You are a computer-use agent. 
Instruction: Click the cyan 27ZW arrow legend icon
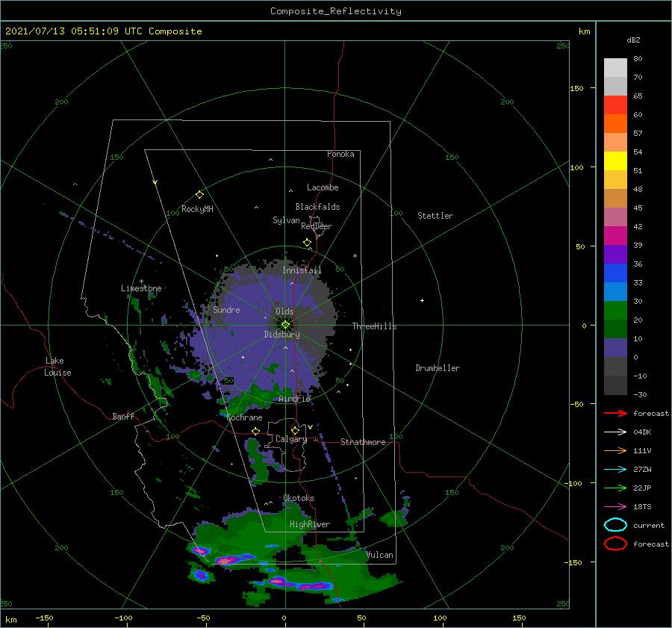[x=615, y=470]
